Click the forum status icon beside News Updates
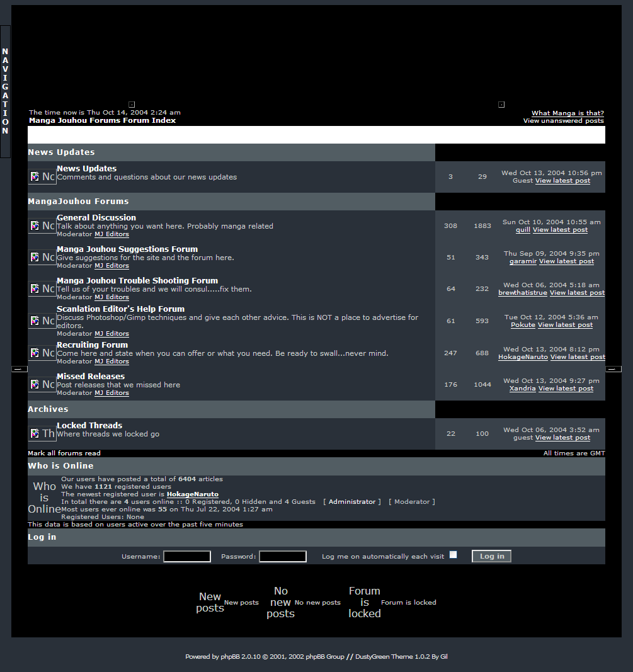Viewport: 633px width, 672px height. (x=42, y=176)
